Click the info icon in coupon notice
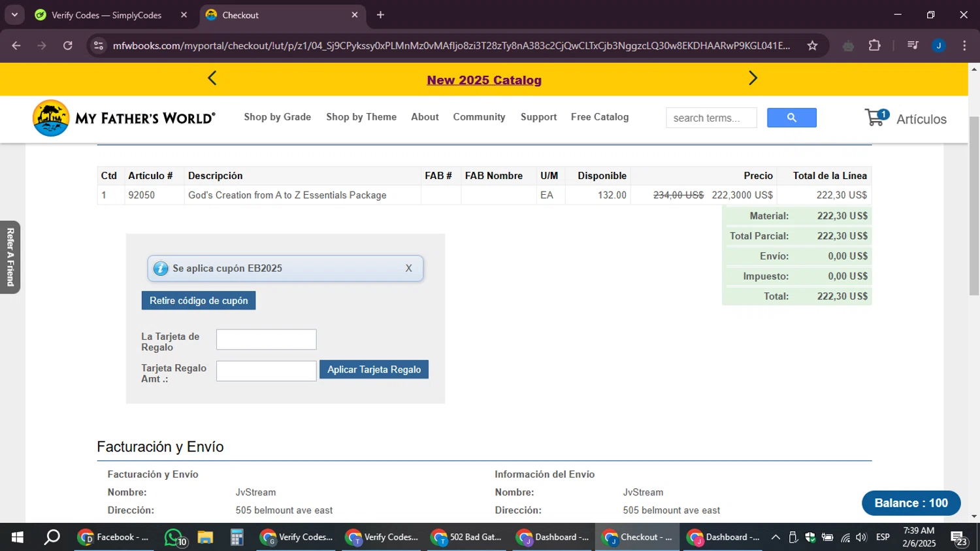This screenshot has width=980, height=551. (x=161, y=269)
